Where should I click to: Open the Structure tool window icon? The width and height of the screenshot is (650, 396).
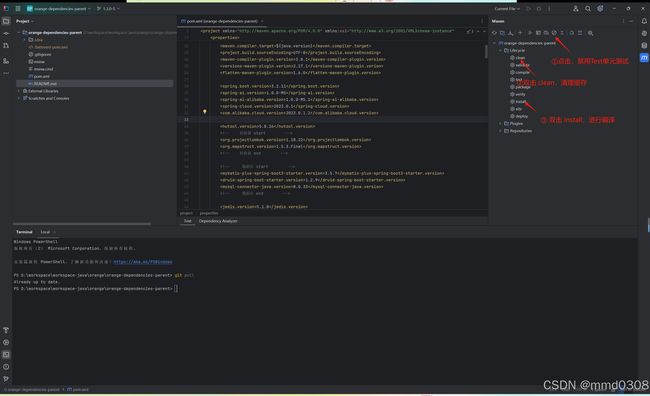pyautogui.click(x=6, y=61)
